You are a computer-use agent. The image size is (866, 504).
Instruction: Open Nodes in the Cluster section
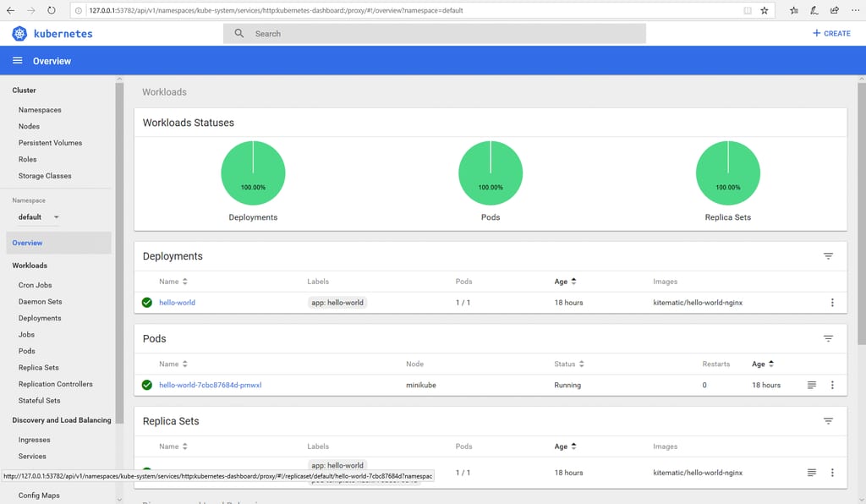pyautogui.click(x=29, y=126)
